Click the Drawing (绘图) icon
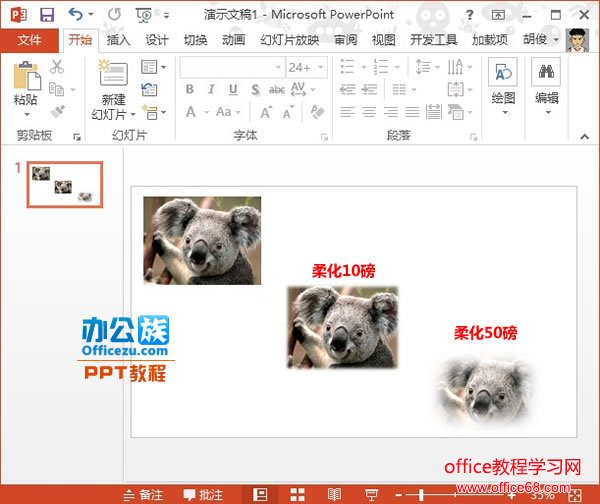This screenshot has width=600, height=504. [x=503, y=72]
